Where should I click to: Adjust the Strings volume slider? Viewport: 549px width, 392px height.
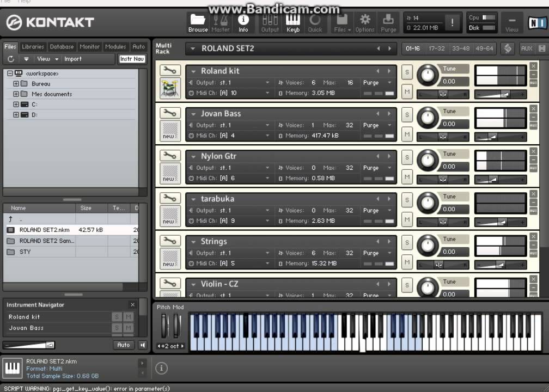coord(500,265)
